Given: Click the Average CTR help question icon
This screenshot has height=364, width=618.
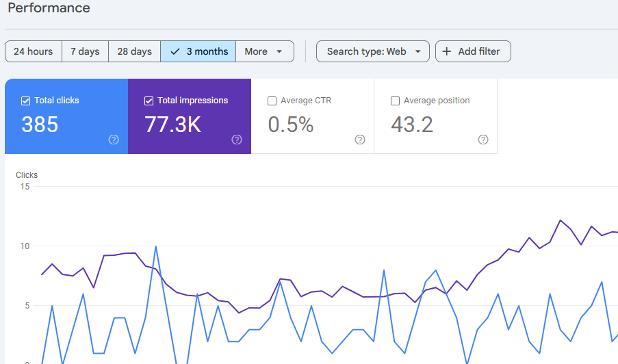Looking at the screenshot, I should click(360, 140).
